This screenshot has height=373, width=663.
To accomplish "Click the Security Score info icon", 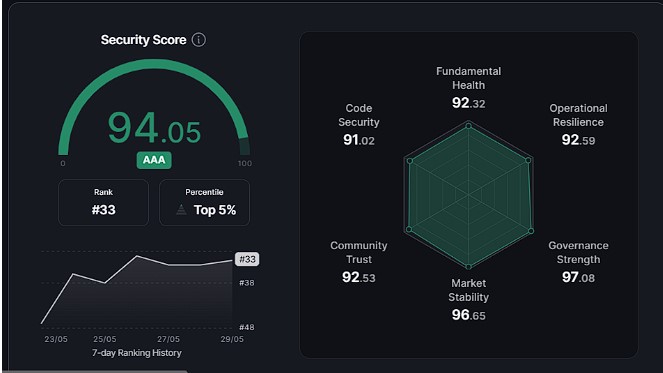I will [x=199, y=40].
